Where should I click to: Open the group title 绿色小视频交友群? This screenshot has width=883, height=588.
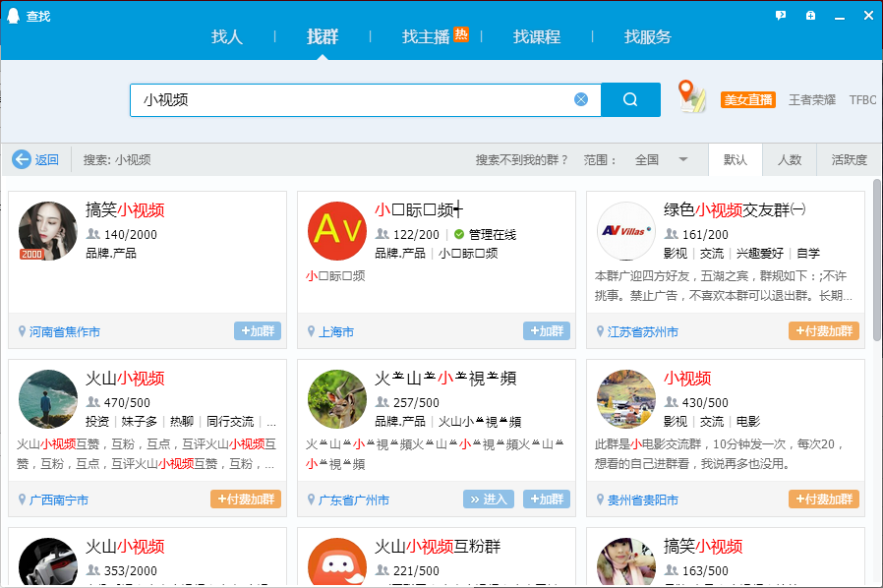pos(735,209)
